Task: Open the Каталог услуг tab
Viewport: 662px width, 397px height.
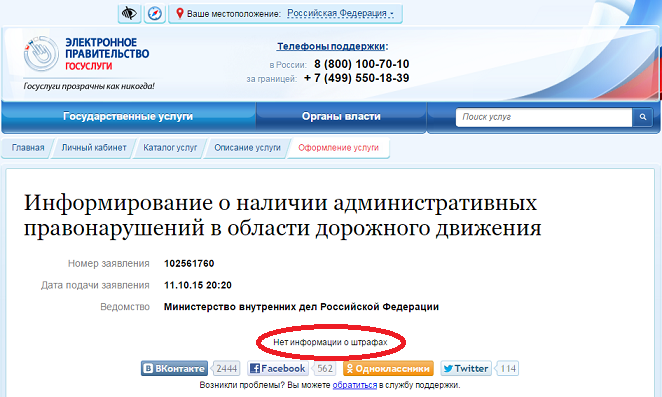Action: (x=170, y=148)
